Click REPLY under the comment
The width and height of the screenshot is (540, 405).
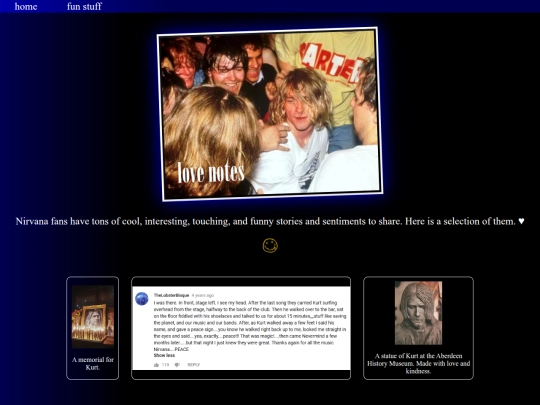click(x=194, y=365)
